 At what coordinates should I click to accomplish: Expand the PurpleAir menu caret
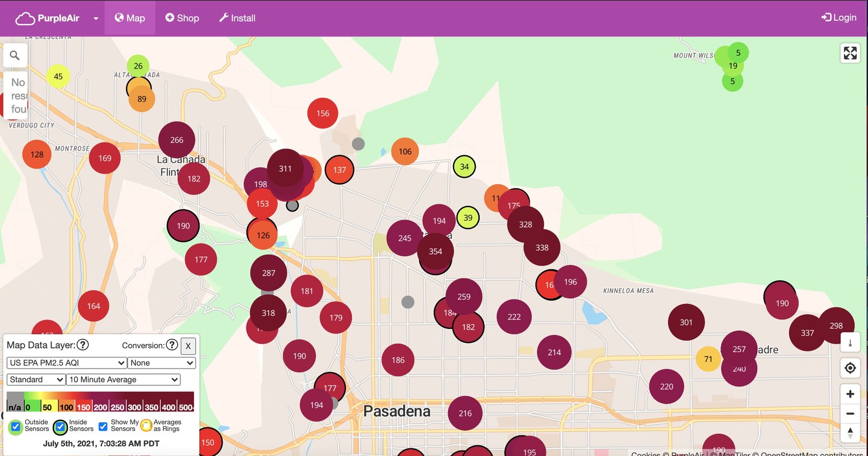pos(96,18)
